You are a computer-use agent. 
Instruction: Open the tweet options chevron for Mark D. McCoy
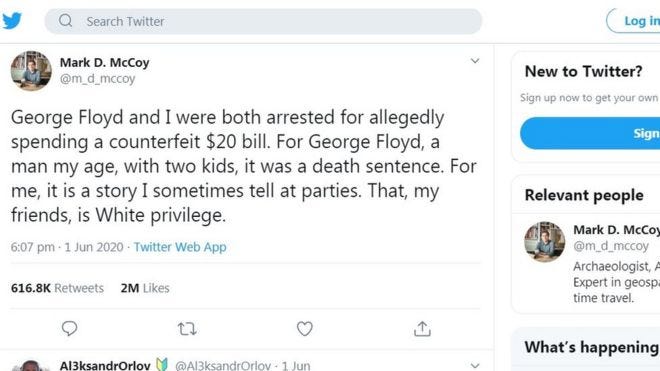475,61
